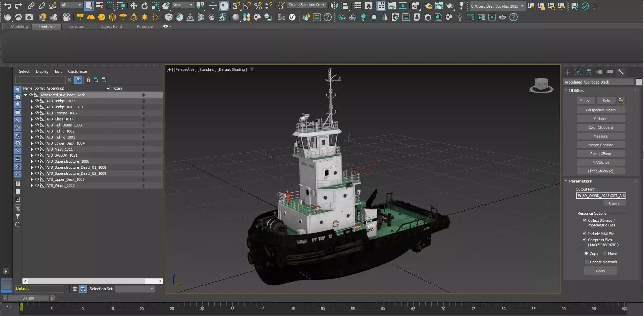644x316 pixels.
Task: Open the selection filter All dropdown
Action: click(71, 5)
